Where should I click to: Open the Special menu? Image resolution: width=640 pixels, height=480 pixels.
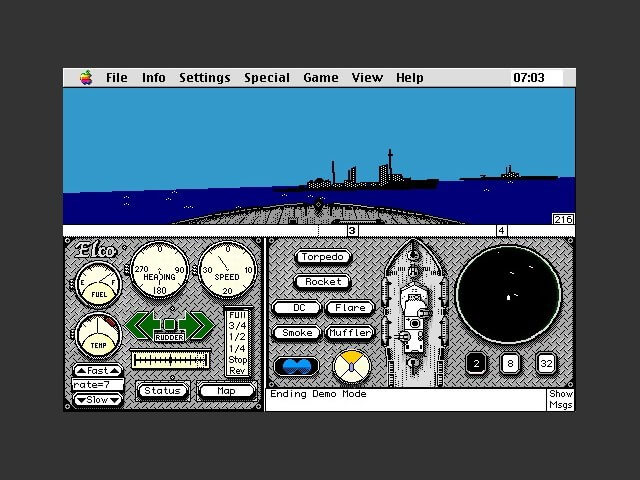coord(267,78)
